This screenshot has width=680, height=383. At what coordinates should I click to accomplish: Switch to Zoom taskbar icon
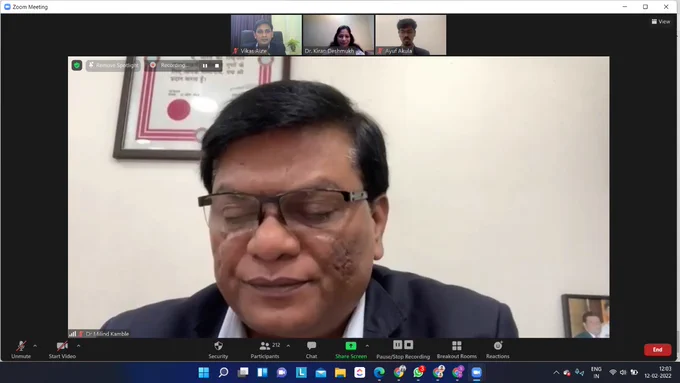(x=477, y=373)
